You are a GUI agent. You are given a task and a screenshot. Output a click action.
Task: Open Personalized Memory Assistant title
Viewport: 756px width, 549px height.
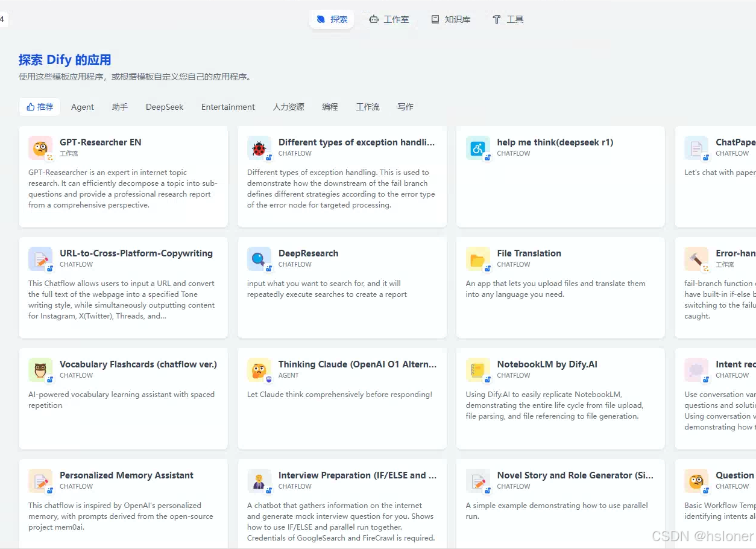[127, 475]
